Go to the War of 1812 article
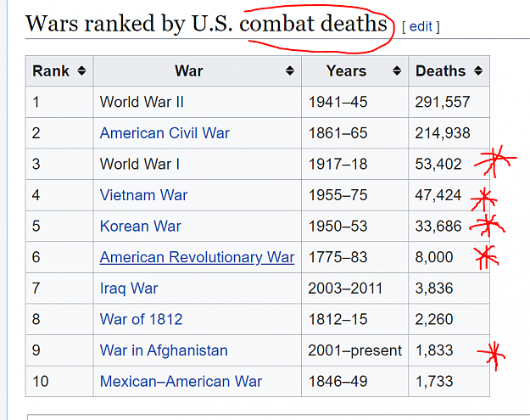The image size is (530, 420). pyautogui.click(x=142, y=319)
